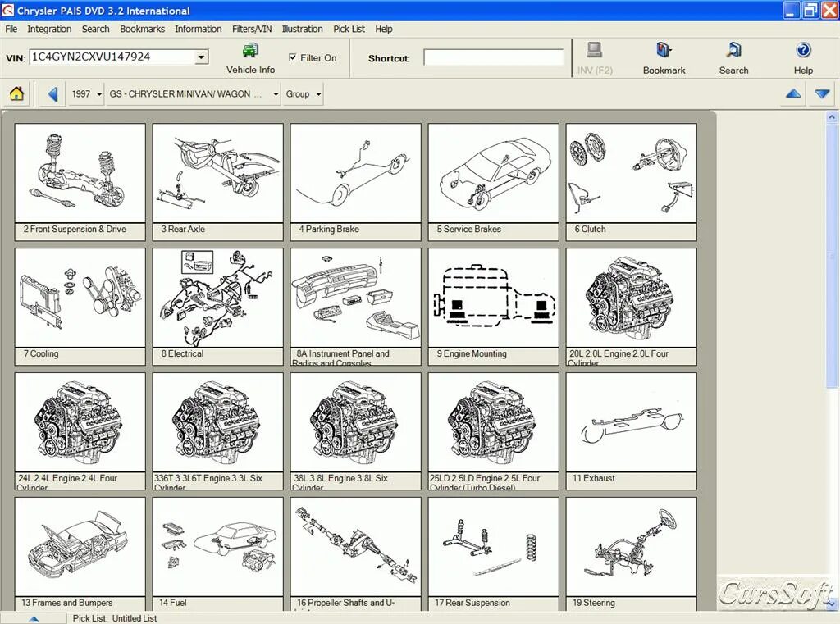Open the 2.4L Engine Four Cylinder illustration
Screen dimensions: 840x624
tap(80, 422)
